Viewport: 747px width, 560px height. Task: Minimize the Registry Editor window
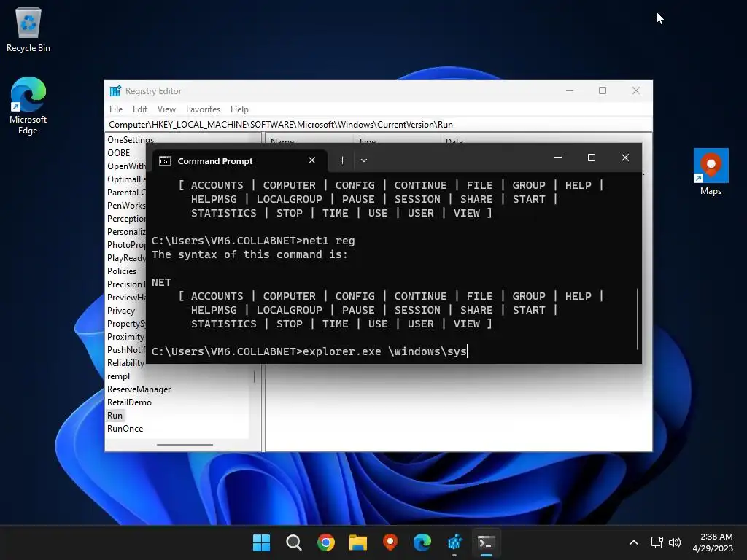[x=570, y=90]
